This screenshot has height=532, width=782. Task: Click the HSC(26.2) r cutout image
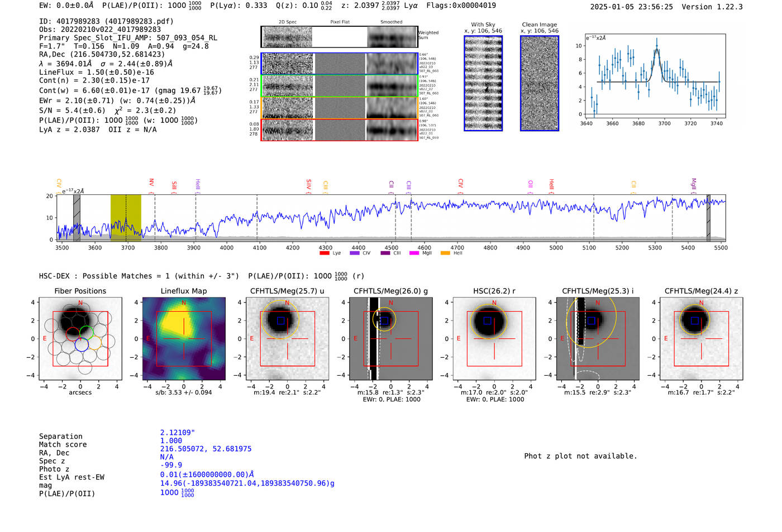click(x=494, y=339)
